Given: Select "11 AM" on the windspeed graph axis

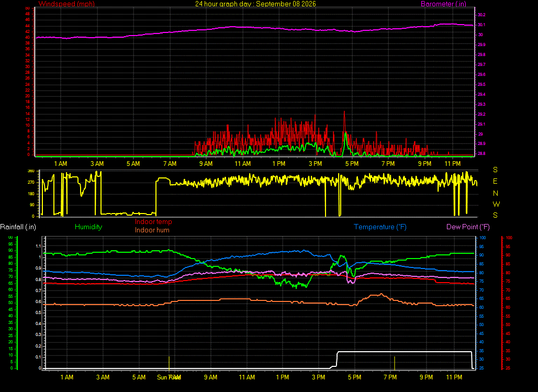Looking at the screenshot, I should pos(243,164).
